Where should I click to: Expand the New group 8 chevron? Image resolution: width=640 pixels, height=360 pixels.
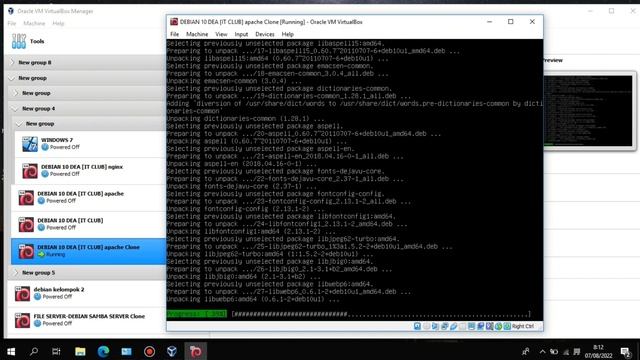coord(12,62)
